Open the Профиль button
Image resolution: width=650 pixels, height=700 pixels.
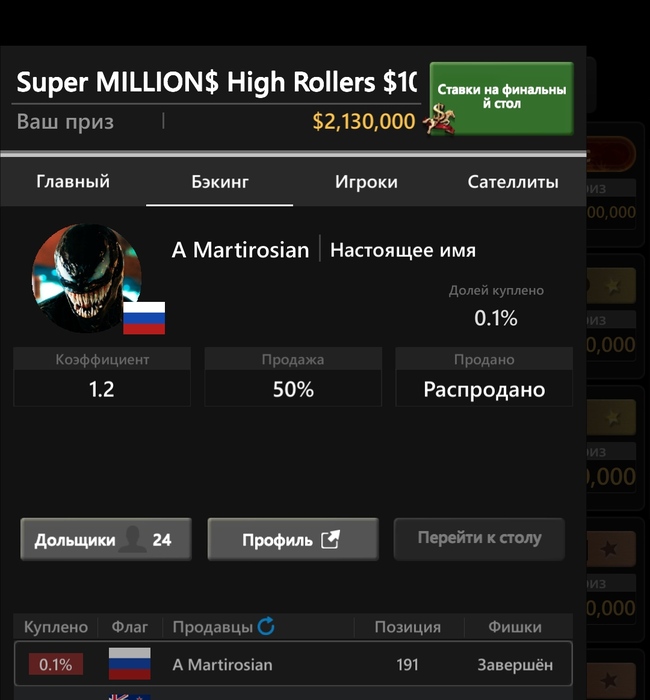[293, 539]
